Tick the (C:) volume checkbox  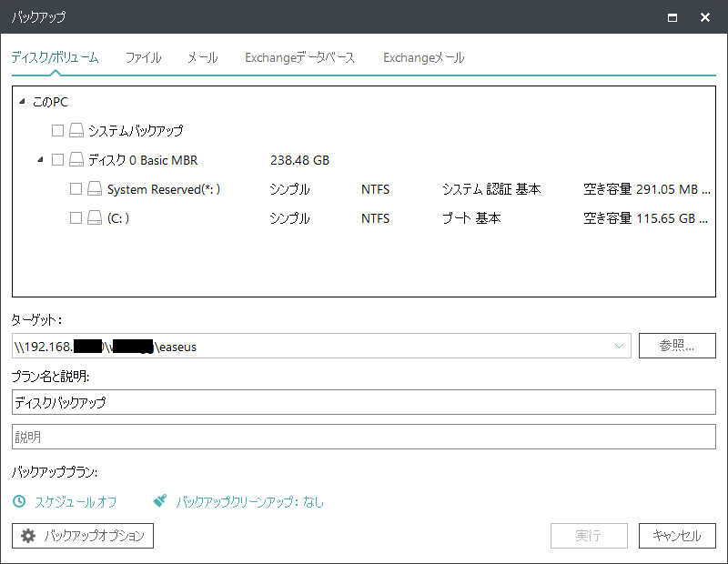point(76,217)
